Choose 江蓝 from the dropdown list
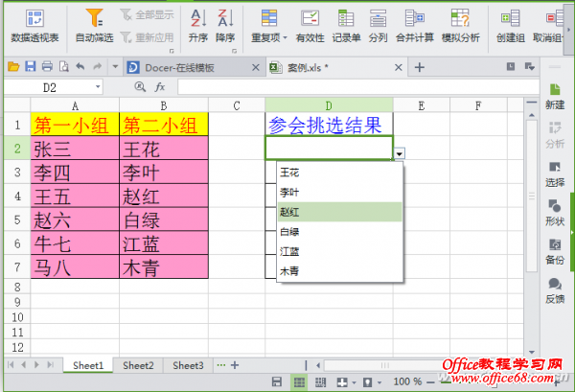Viewport: 575px width, 392px height. 339,251
